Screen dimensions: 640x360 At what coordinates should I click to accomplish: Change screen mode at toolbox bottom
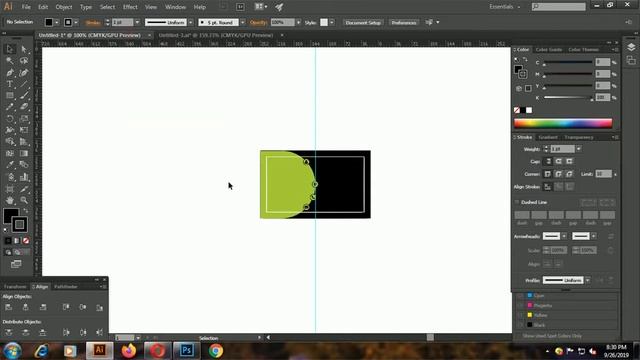click(x=16, y=264)
